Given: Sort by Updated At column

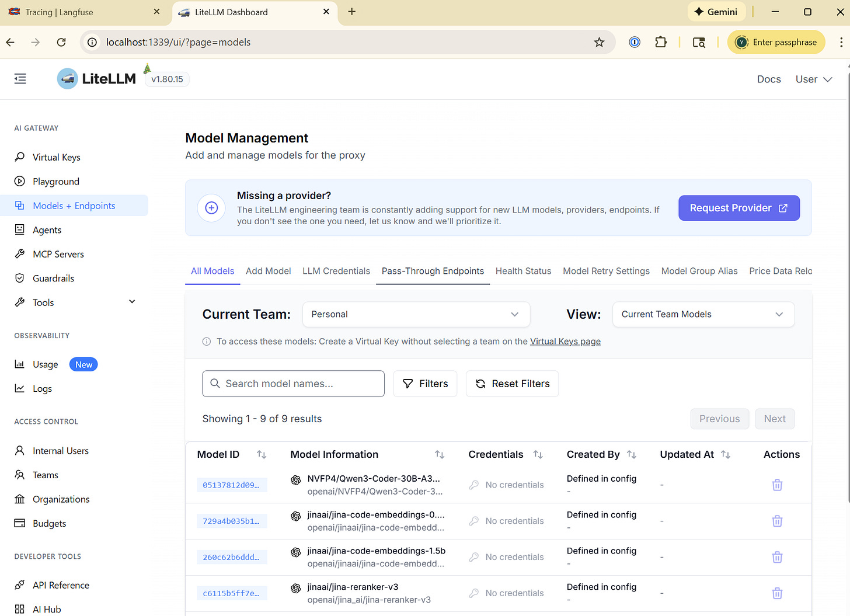Looking at the screenshot, I should pos(726,454).
